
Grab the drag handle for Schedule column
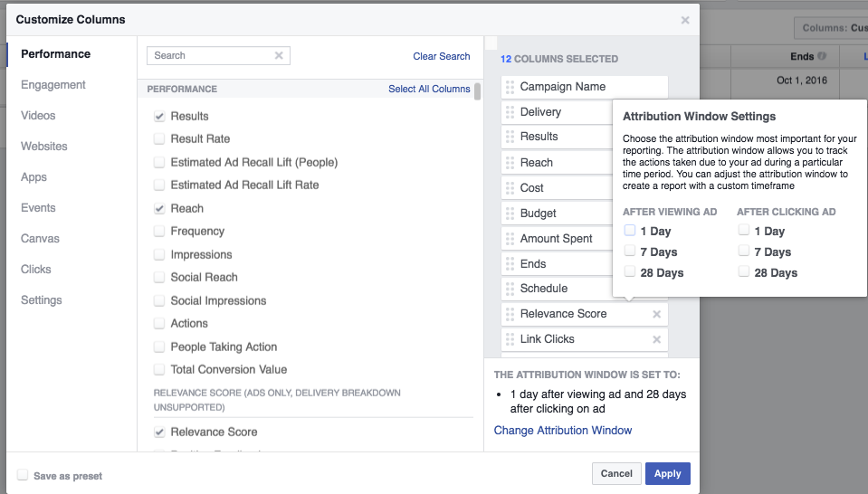[510, 289]
